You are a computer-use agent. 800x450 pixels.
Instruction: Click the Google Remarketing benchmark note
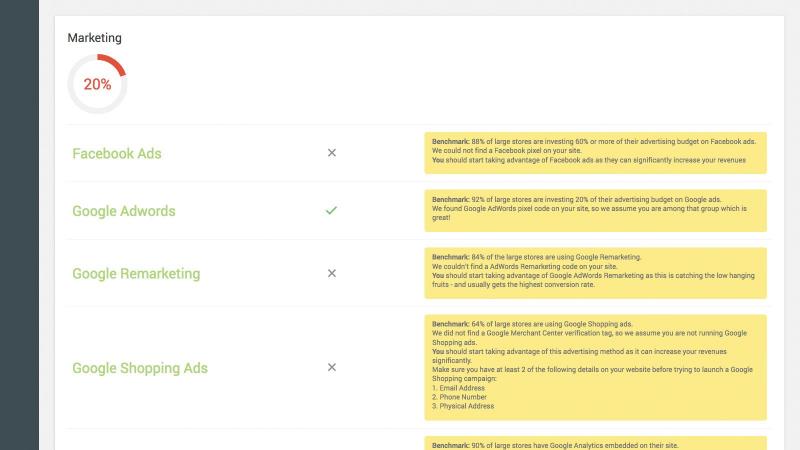(x=595, y=273)
